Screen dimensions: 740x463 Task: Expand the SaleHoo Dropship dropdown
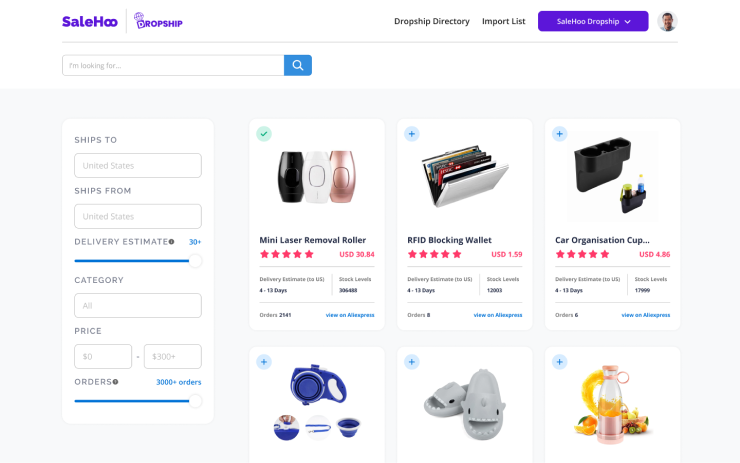[x=593, y=21]
